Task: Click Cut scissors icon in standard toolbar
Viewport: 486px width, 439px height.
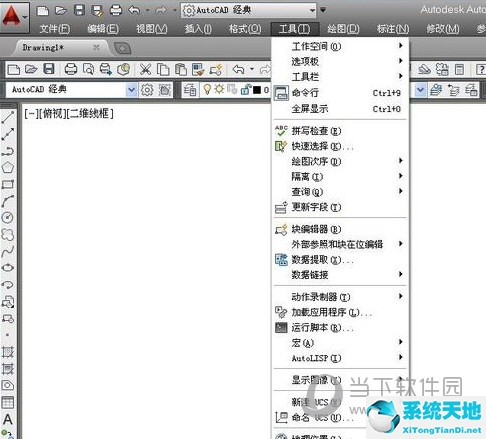Action: [x=145, y=69]
